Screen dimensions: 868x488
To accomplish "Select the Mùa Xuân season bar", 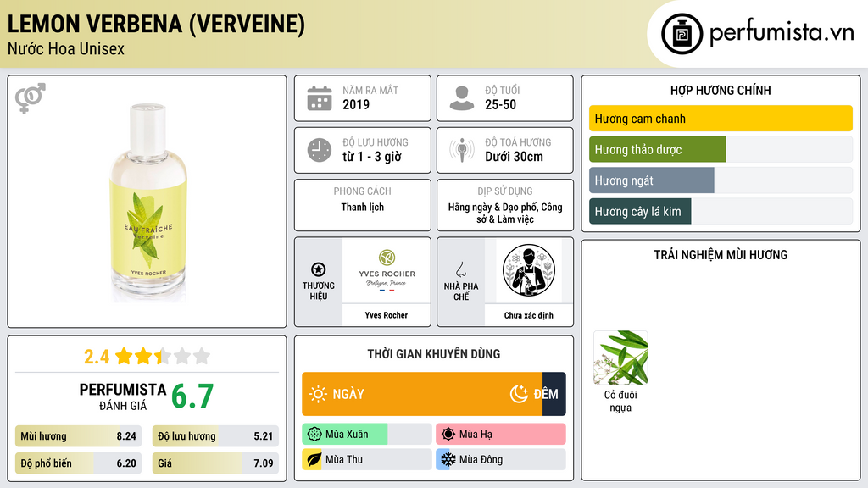I will pyautogui.click(x=366, y=435).
